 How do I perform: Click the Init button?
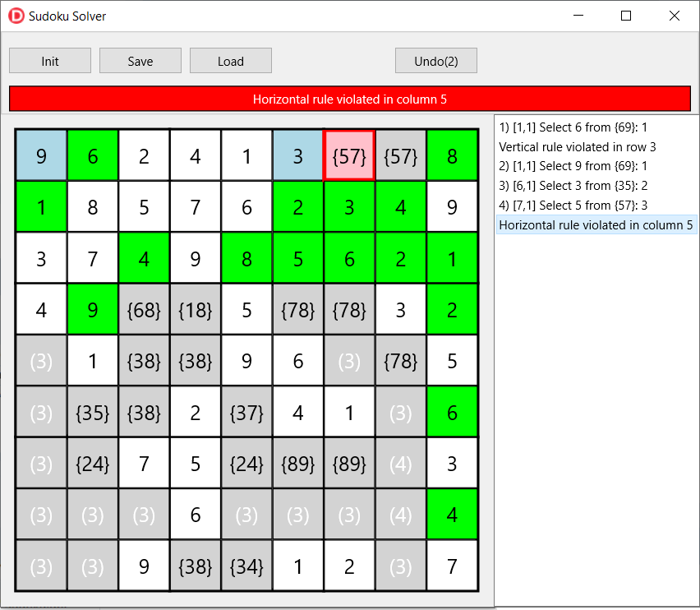tap(50, 61)
